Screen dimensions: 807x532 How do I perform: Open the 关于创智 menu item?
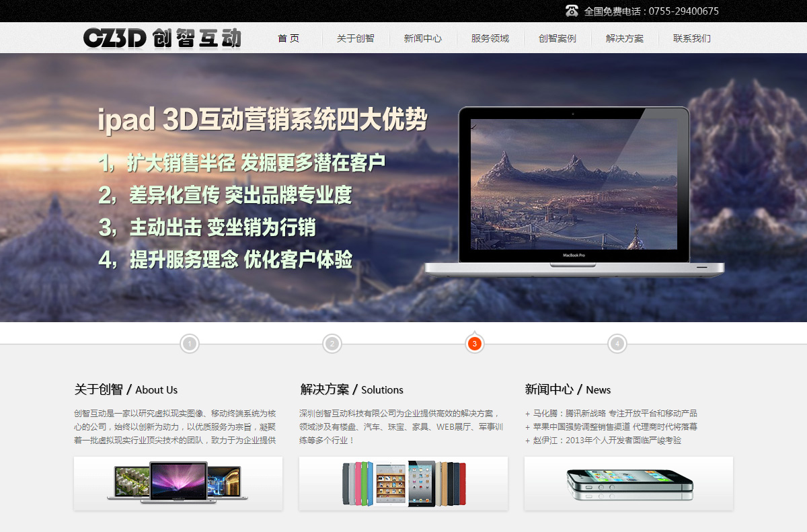pyautogui.click(x=356, y=39)
